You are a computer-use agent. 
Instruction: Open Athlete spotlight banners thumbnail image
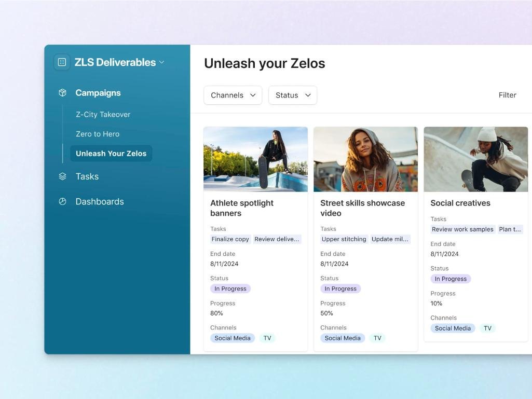255,159
